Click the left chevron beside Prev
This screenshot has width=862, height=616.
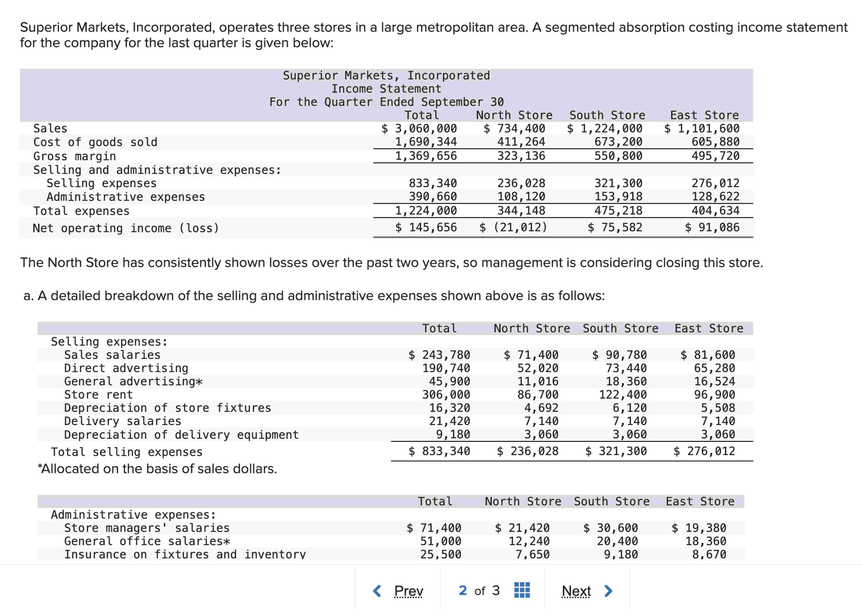377,591
